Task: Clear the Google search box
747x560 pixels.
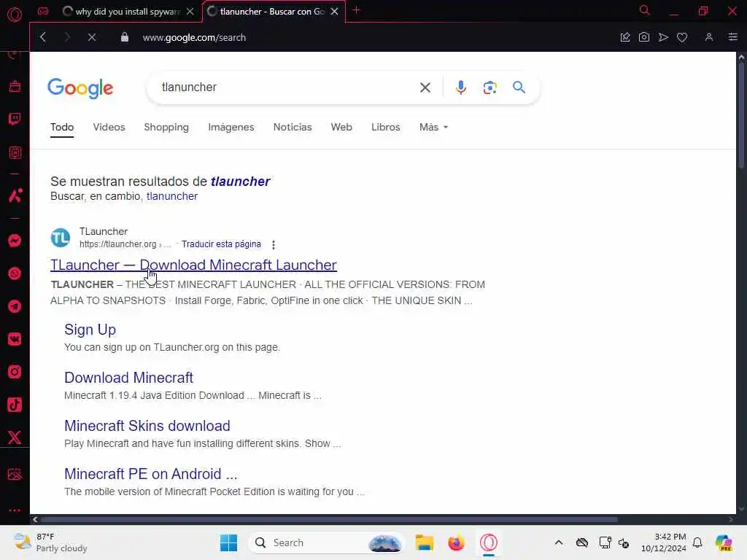Action: 425,87
